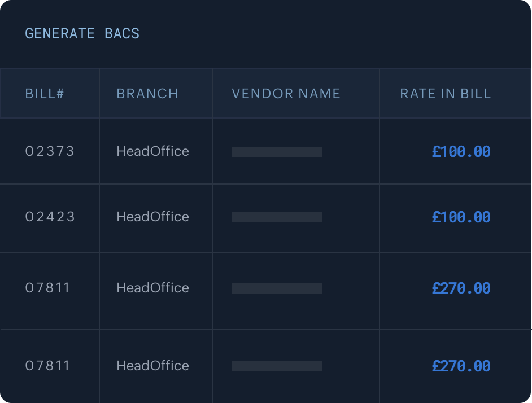Click the £270.00 rate on first 07811 row
Screen dimensions: 532x403
[x=461, y=288]
